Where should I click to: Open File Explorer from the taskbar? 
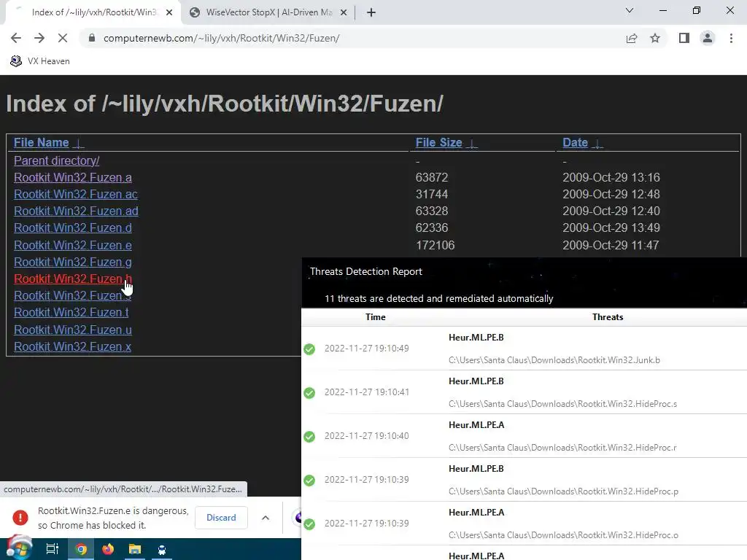(135, 550)
